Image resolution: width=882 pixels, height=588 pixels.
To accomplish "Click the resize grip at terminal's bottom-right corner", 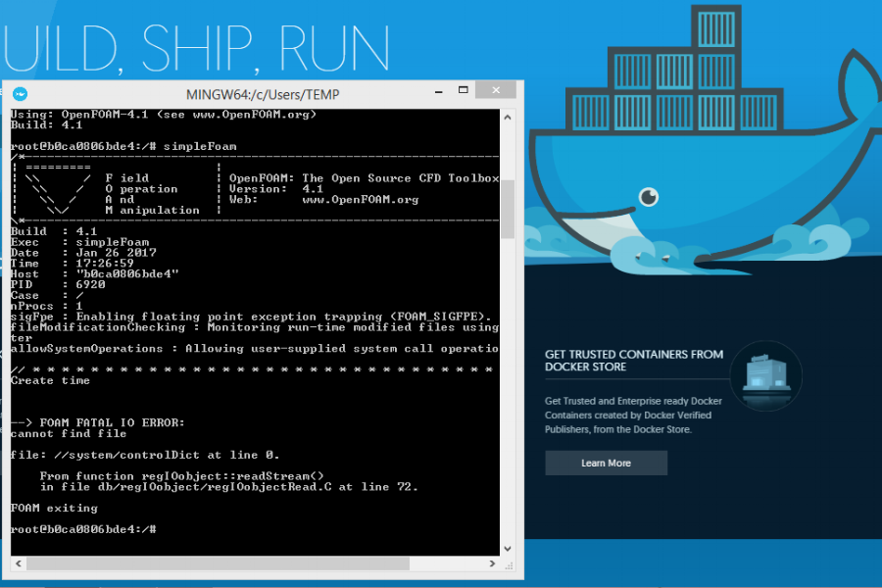I will click(x=509, y=565).
